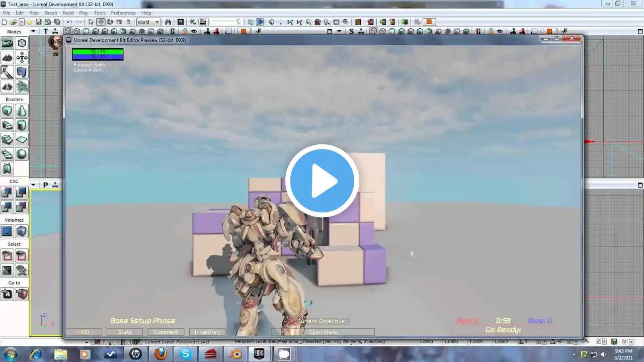Open the File menu
The image size is (644, 362).
pos(7,13)
